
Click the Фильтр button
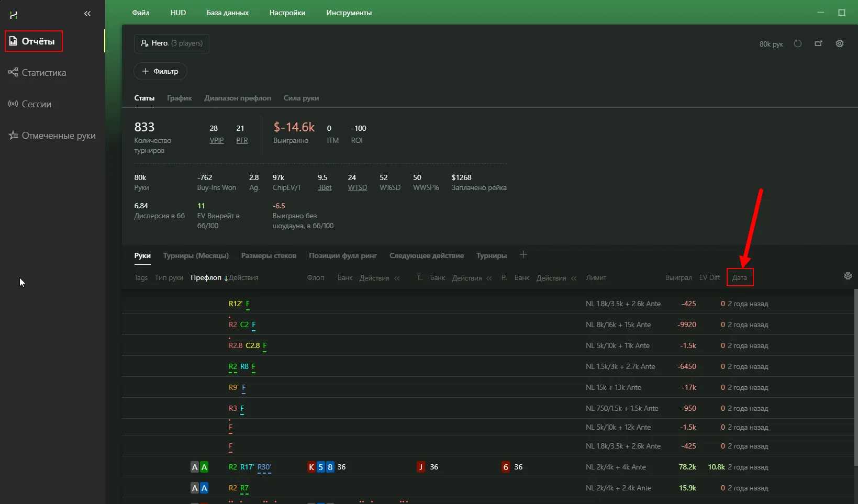pos(160,71)
